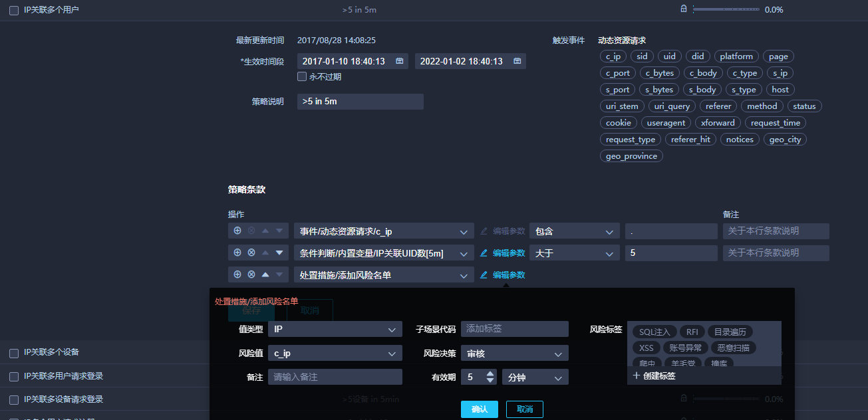The width and height of the screenshot is (868, 420).
Task: Move the IP关联UID数 row down
Action: (x=279, y=253)
